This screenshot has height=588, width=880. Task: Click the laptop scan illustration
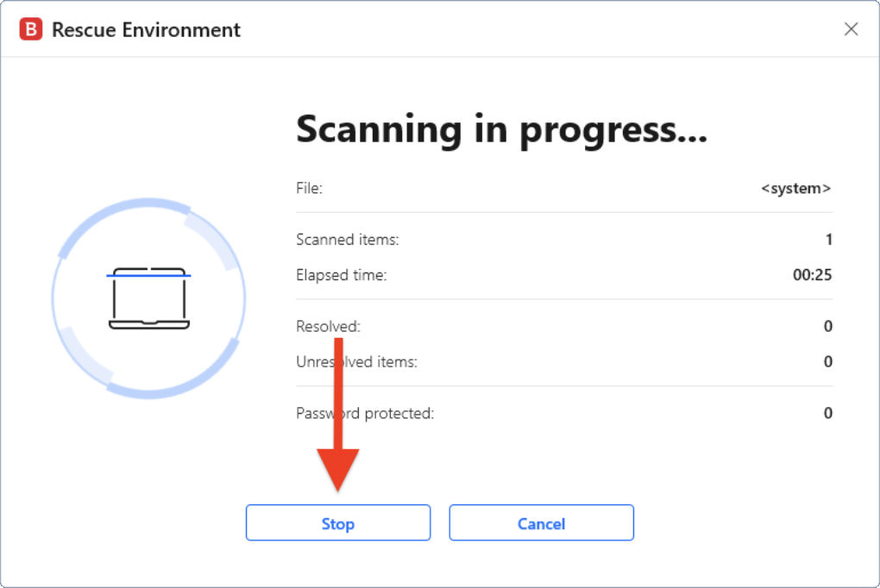[148, 297]
